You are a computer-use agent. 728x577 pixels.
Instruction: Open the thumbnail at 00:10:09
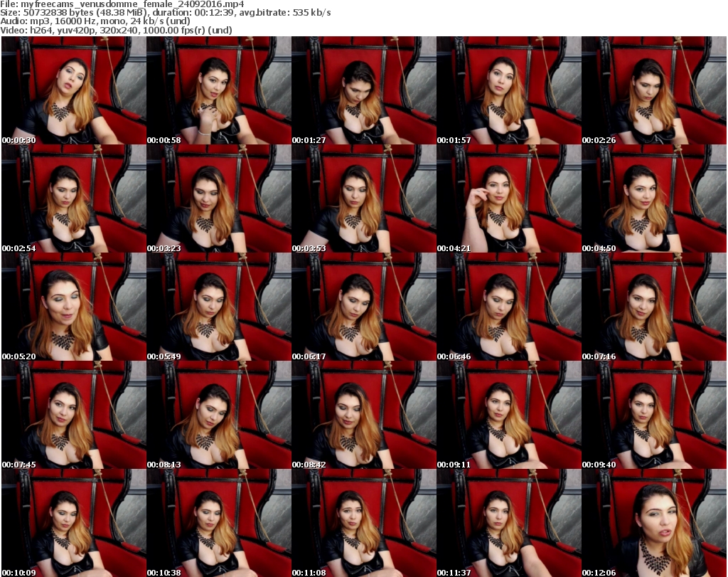74,523
